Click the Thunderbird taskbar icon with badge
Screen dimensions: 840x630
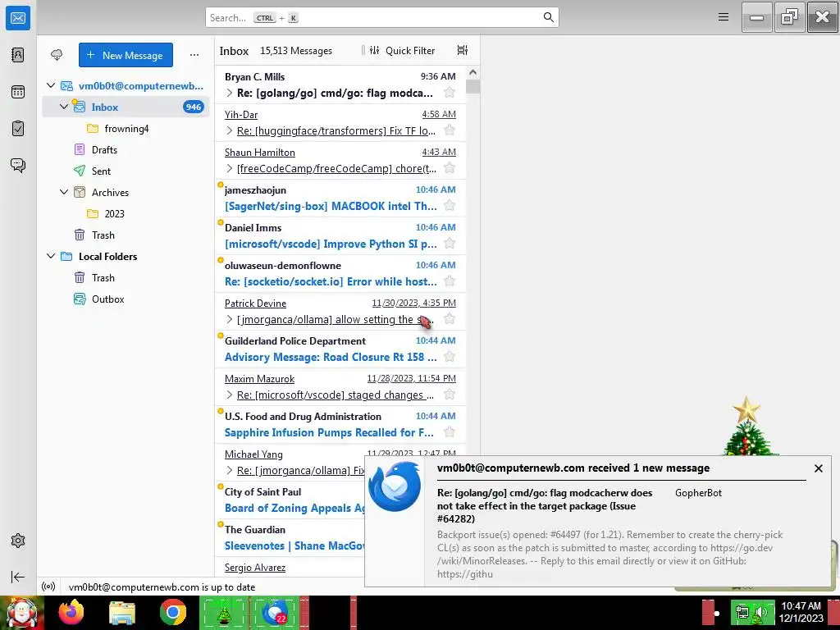point(274,612)
